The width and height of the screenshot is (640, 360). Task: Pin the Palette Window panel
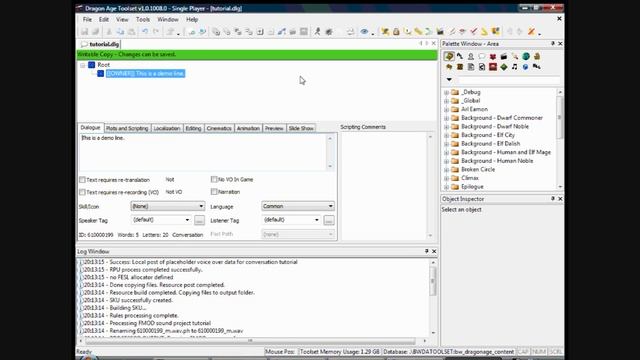pyautogui.click(x=553, y=44)
